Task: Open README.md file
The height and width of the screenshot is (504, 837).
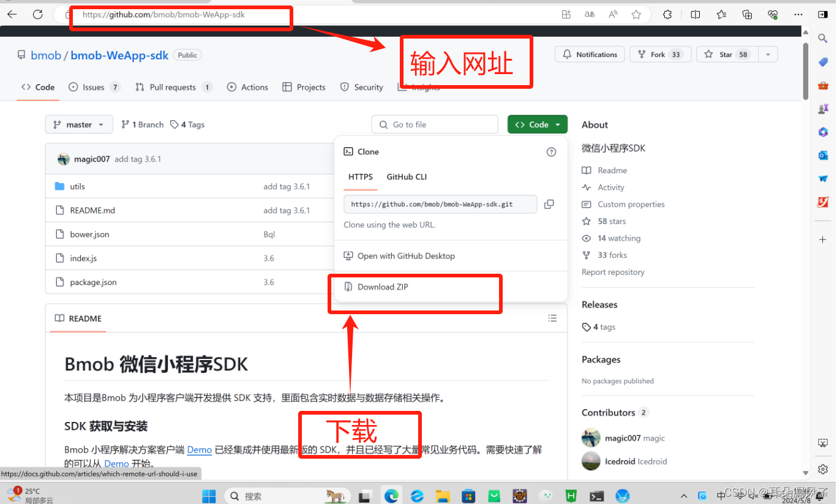Action: 92,210
